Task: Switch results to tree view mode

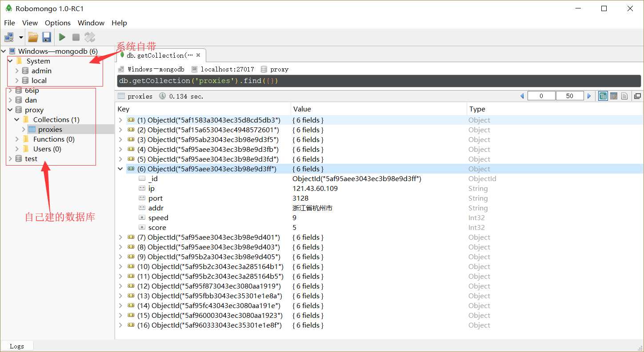Action: pos(603,96)
